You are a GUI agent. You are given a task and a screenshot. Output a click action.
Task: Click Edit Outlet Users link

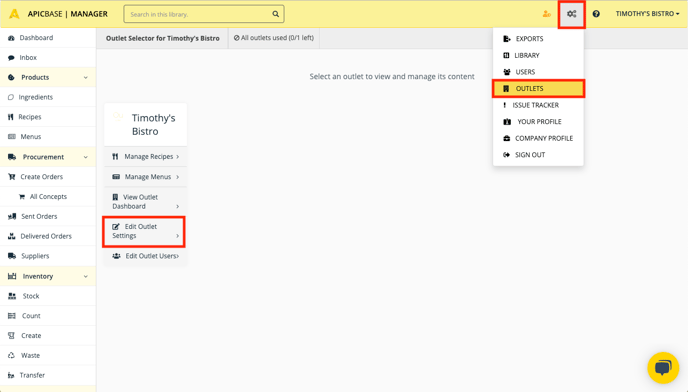click(x=145, y=256)
